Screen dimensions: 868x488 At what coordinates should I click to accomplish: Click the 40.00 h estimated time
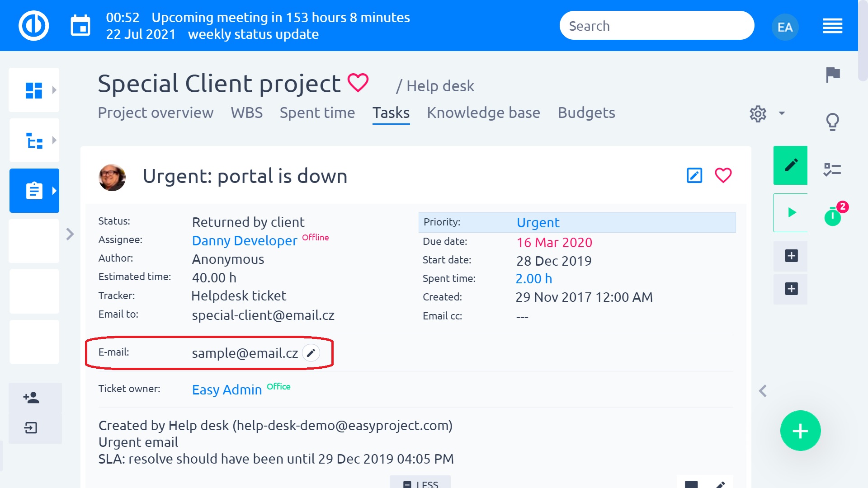coord(214,278)
